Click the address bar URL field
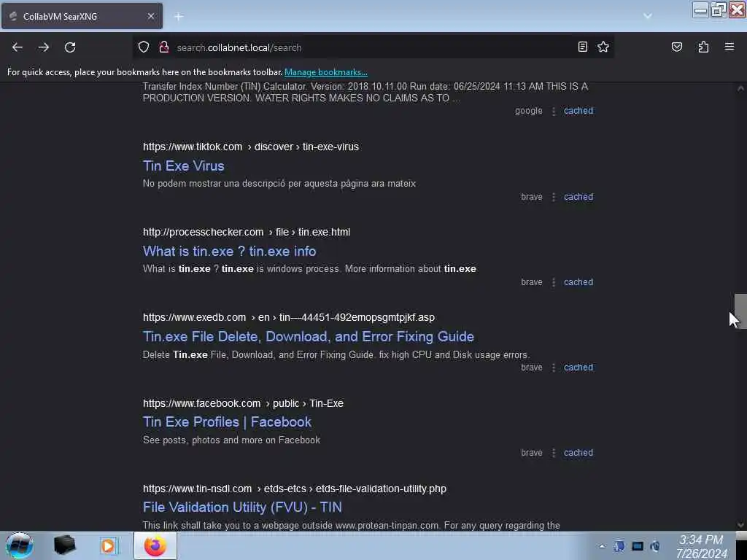The image size is (747, 560). [x=371, y=47]
